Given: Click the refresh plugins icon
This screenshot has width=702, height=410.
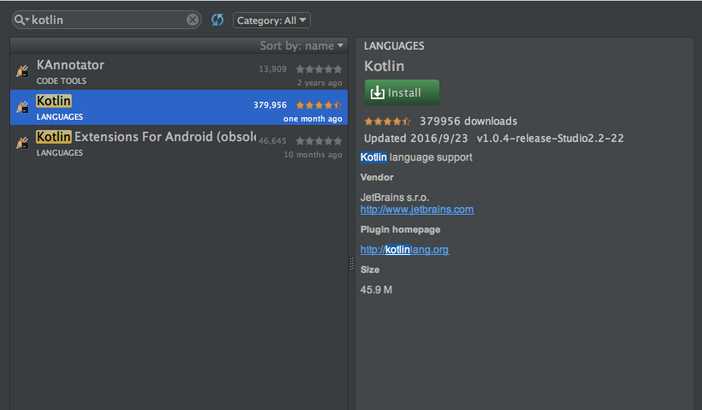Looking at the screenshot, I should [x=217, y=20].
